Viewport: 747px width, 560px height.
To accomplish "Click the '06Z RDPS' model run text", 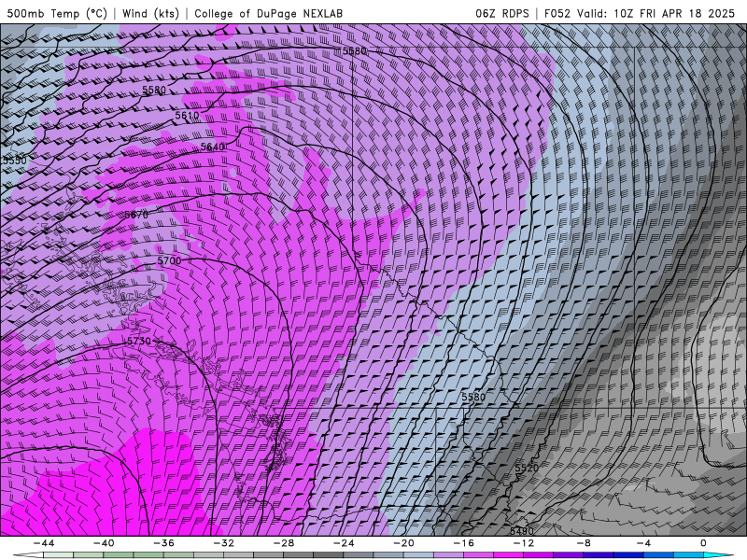I will tap(502, 13).
